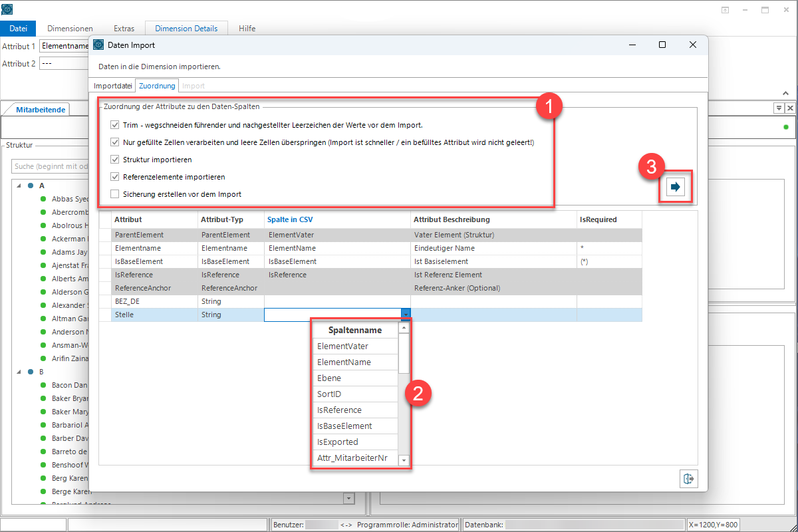Toggle the Trim leading spaces checkbox
The height and width of the screenshot is (532, 798).
tap(115, 124)
